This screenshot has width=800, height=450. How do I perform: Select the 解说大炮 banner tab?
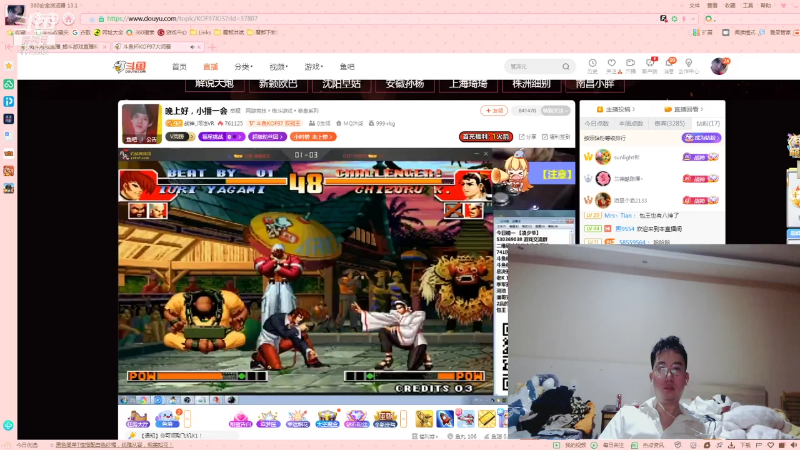(x=214, y=84)
